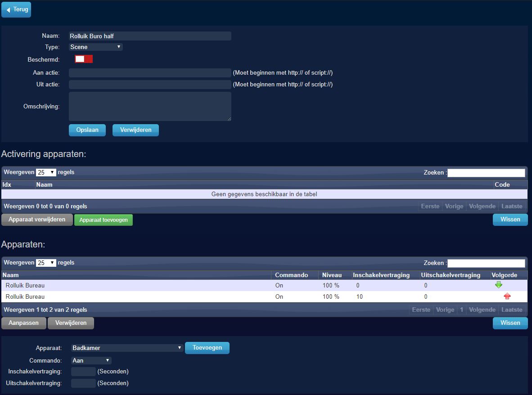Open the Type Scene dropdown
This screenshot has width=532, height=395.
[x=96, y=47]
